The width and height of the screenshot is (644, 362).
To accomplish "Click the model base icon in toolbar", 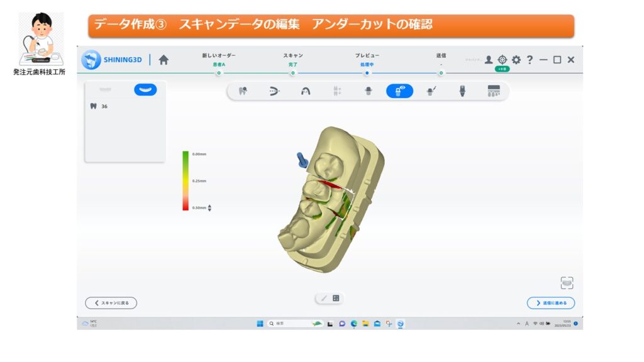I will [494, 91].
